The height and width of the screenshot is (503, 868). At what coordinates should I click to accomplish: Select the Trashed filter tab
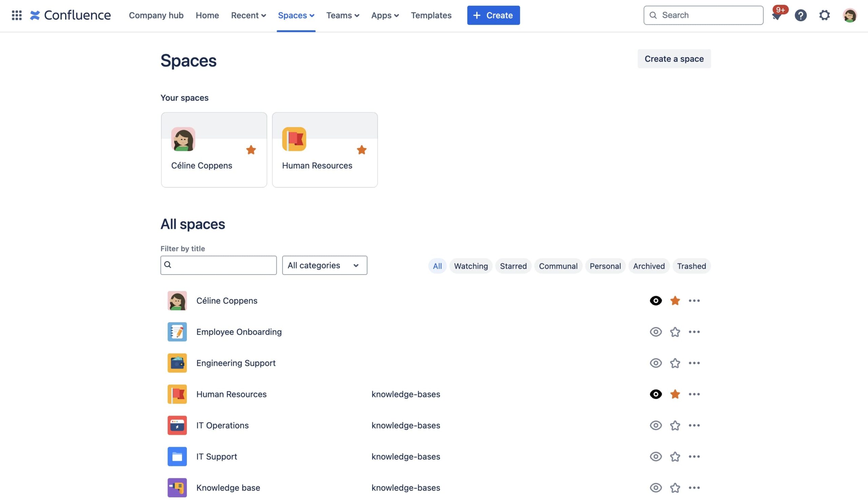point(691,266)
